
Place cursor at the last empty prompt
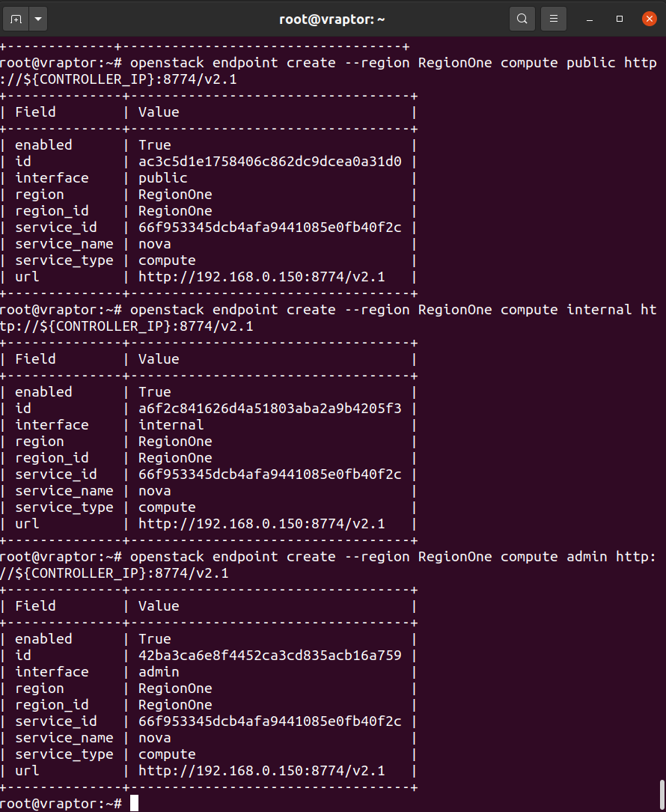coord(134,803)
